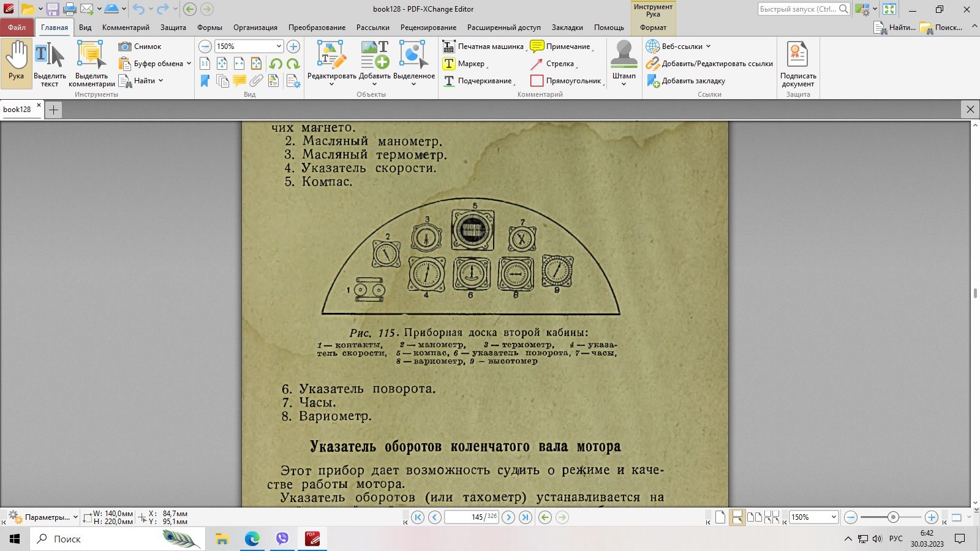Switch to the Protect (Защита) tab
980x551 pixels.
coord(173,28)
